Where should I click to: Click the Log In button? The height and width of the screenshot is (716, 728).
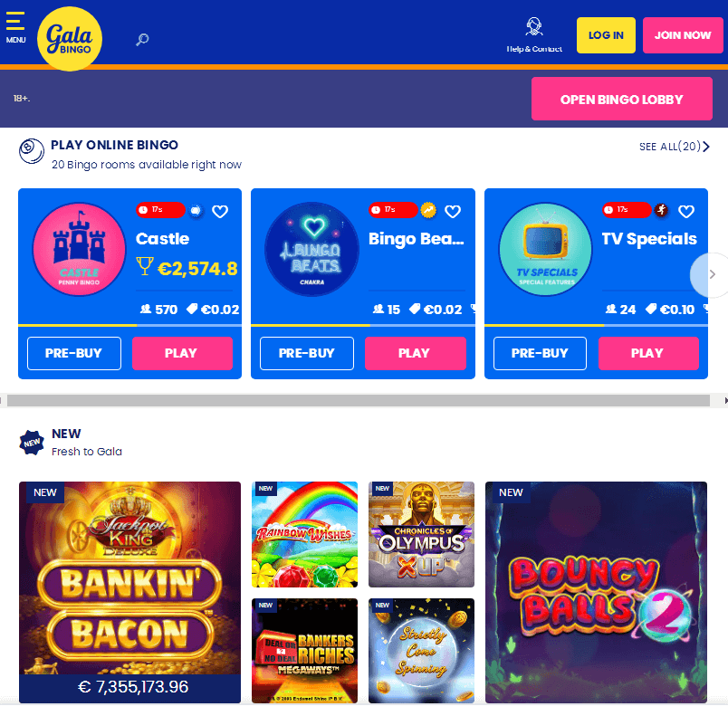606,35
